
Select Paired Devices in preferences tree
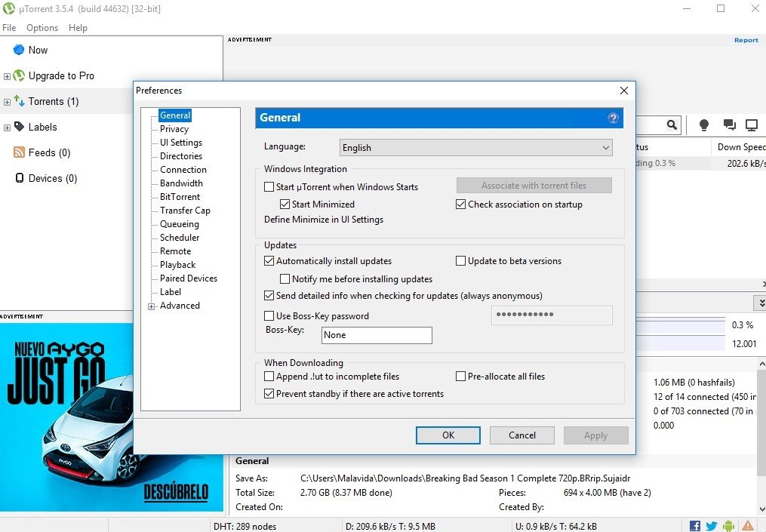coord(189,278)
